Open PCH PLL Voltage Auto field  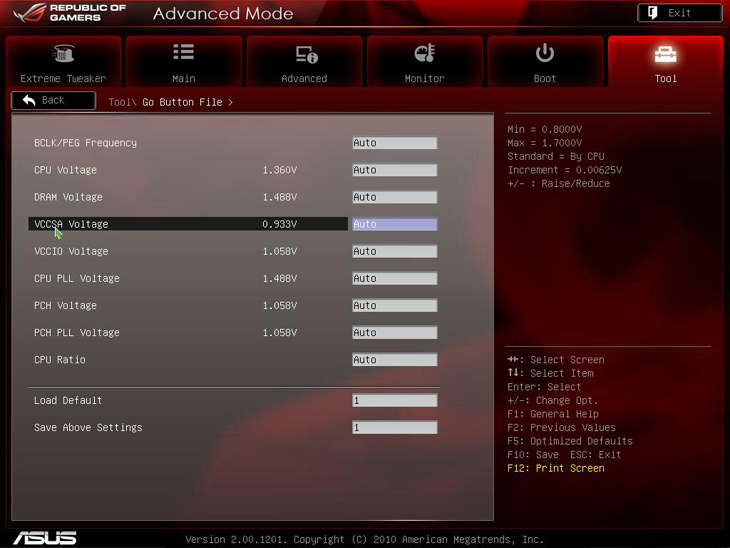click(394, 333)
